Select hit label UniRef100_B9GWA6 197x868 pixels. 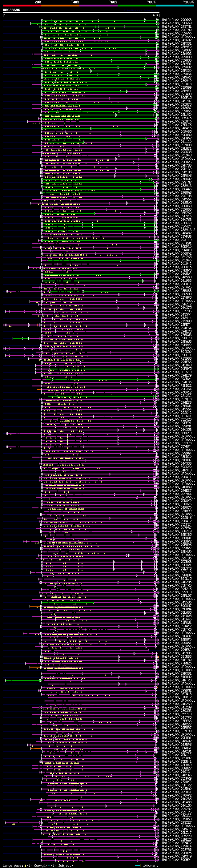point(176,192)
